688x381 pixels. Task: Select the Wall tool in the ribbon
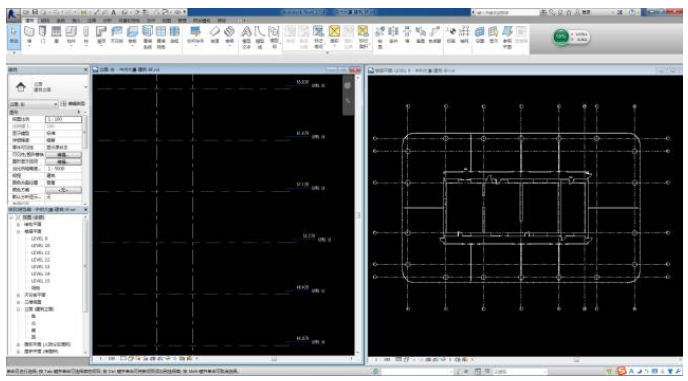pos(29,35)
